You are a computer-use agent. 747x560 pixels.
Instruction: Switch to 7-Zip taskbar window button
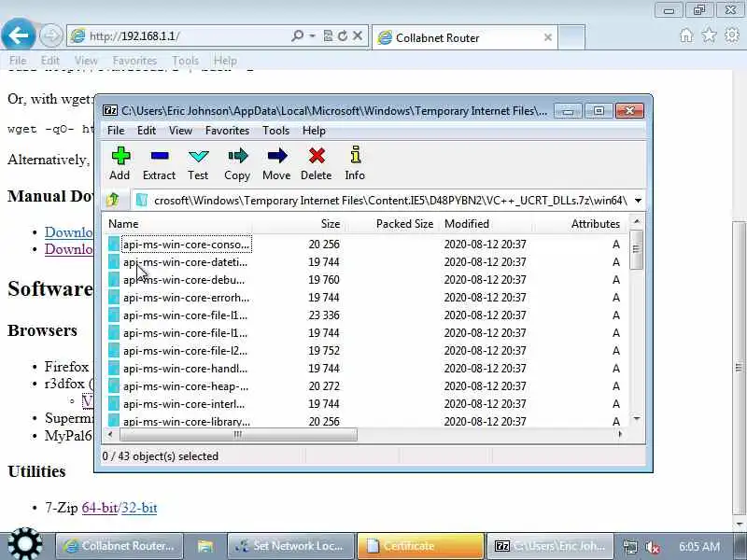coord(550,546)
